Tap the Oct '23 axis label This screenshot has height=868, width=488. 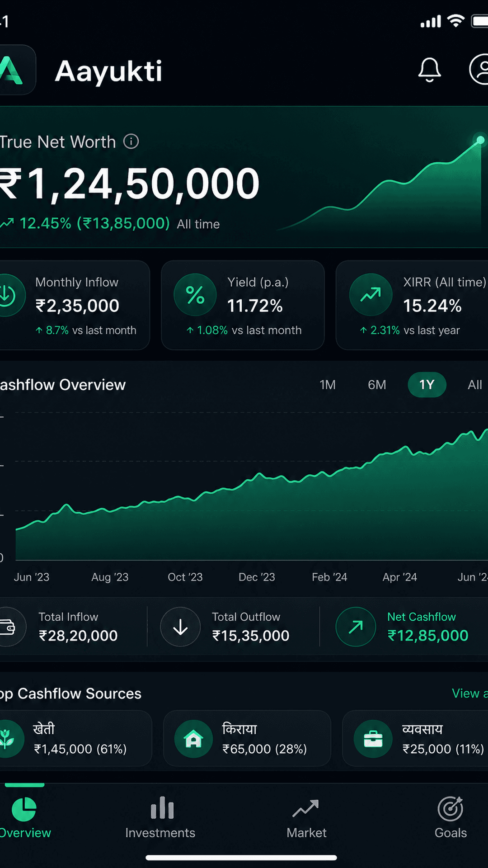pos(185,577)
